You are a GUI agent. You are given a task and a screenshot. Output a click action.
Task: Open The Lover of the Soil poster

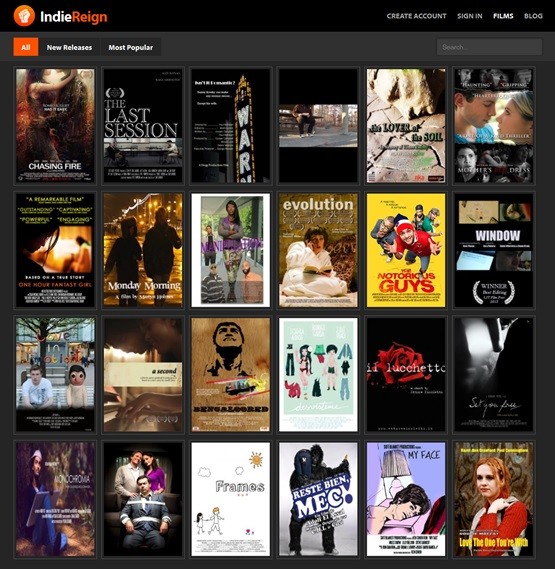click(x=406, y=126)
